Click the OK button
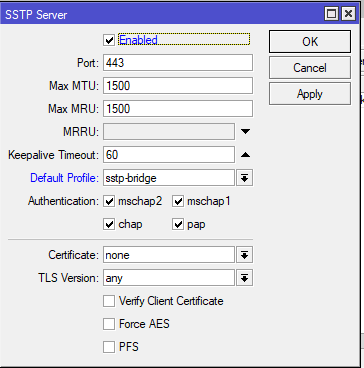Image resolution: width=364 pixels, height=368 pixels. point(310,42)
